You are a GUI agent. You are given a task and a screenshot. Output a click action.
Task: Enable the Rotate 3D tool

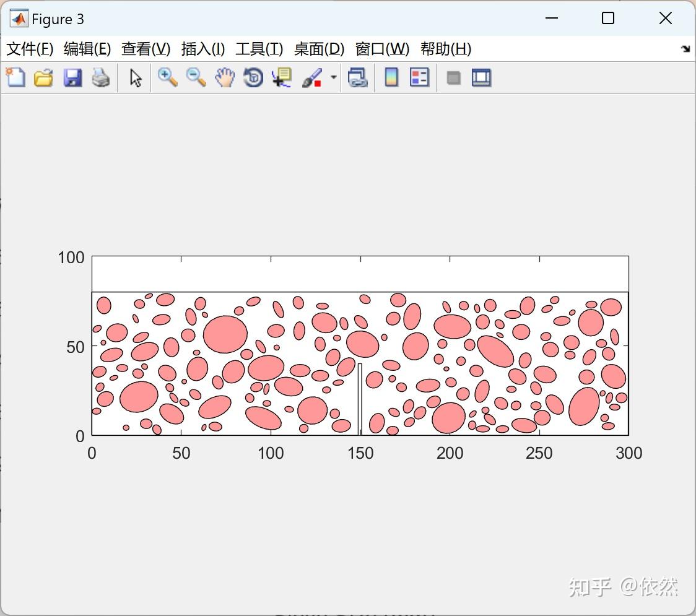pos(253,77)
